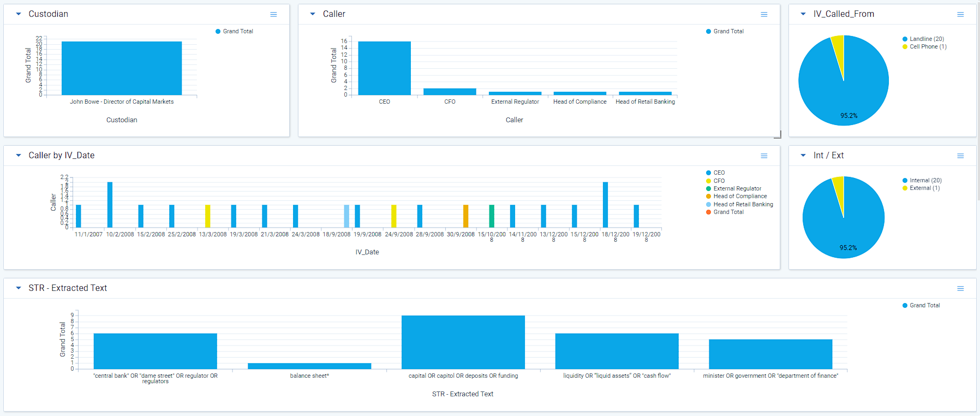Collapse the IV_Called_From panel
Screen dimensions: 980x416
click(x=803, y=14)
